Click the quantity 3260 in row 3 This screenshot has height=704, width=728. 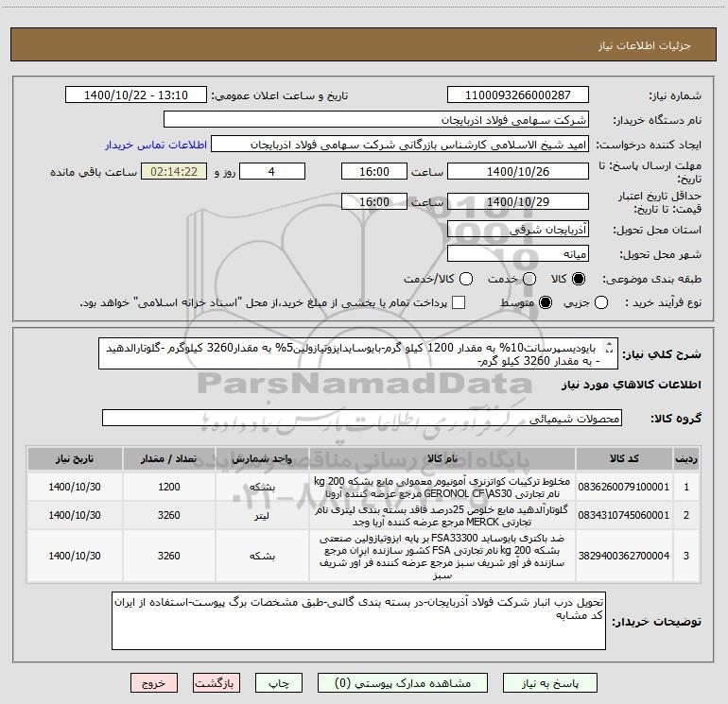point(168,556)
